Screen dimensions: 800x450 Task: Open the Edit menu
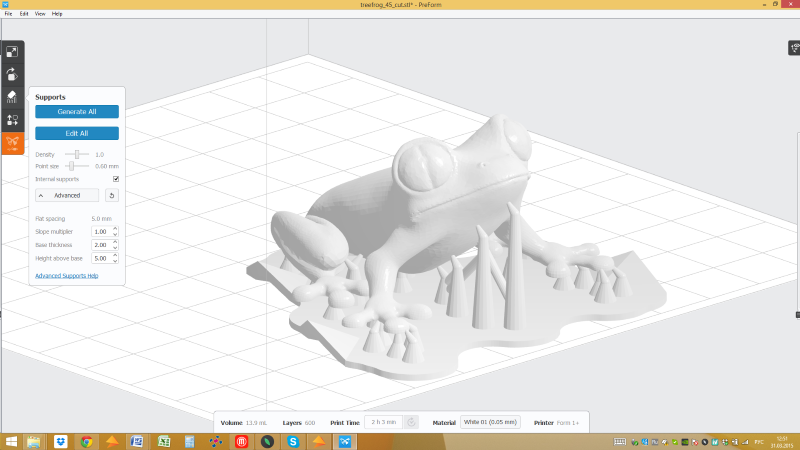pos(24,14)
